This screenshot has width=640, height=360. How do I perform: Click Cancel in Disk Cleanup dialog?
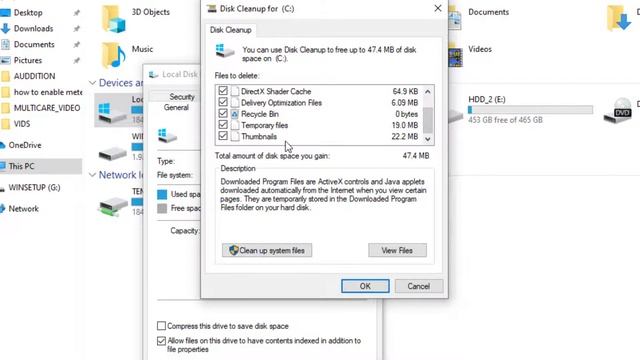[x=419, y=286]
